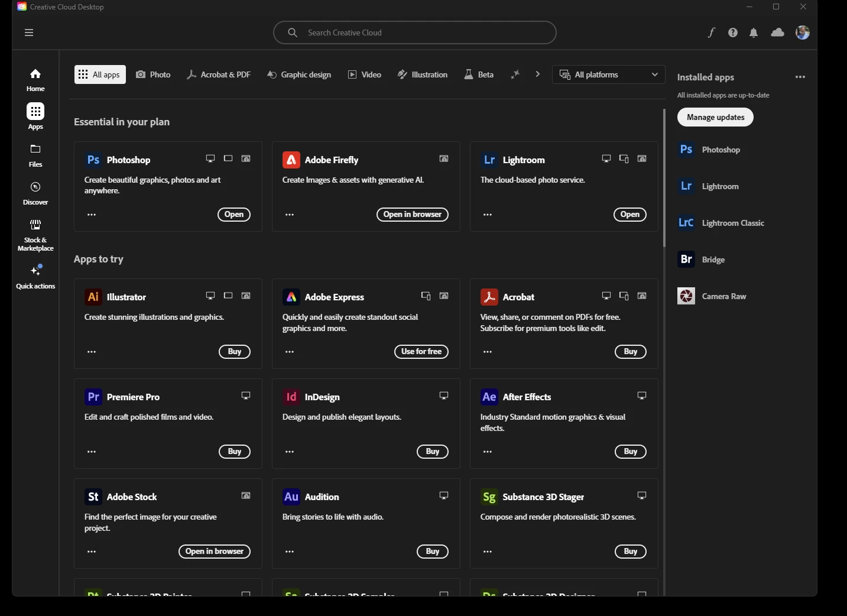Expand the All platforms dropdown

pos(608,74)
